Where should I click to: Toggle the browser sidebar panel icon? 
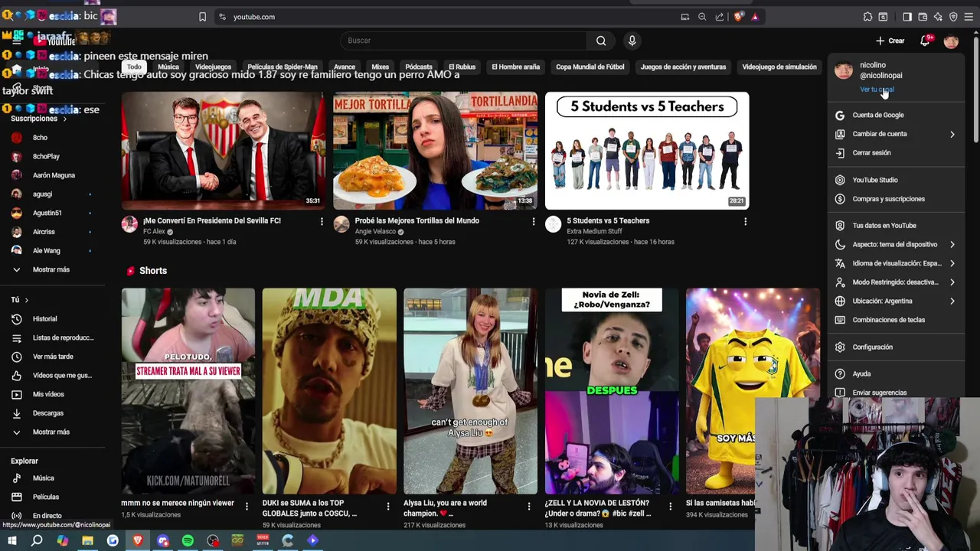(907, 17)
